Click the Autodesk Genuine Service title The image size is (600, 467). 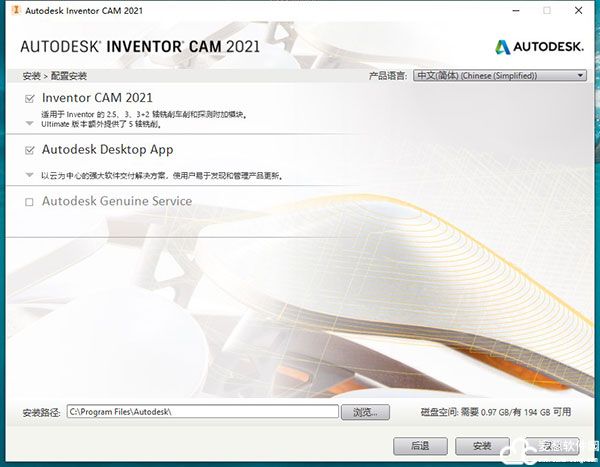[117, 201]
